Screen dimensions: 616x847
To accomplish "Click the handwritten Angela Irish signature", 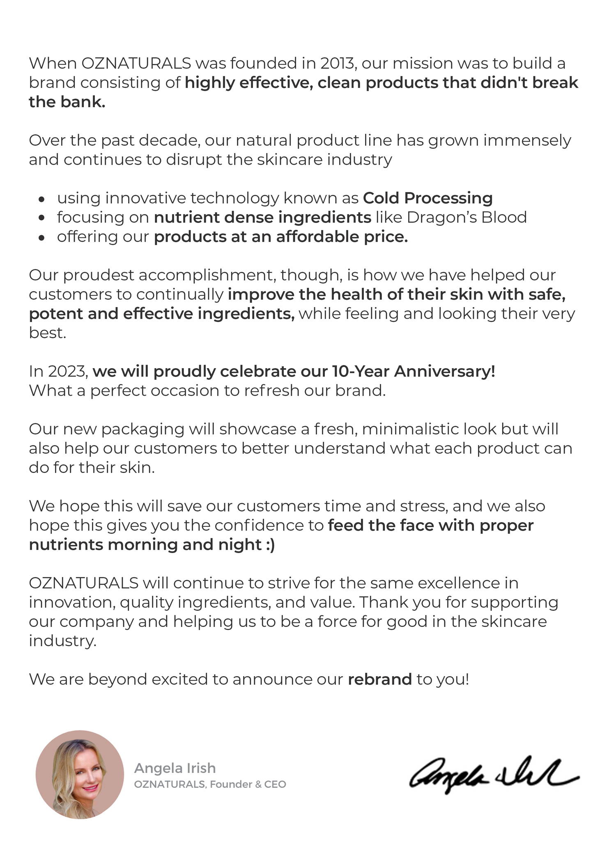I will click(494, 774).
